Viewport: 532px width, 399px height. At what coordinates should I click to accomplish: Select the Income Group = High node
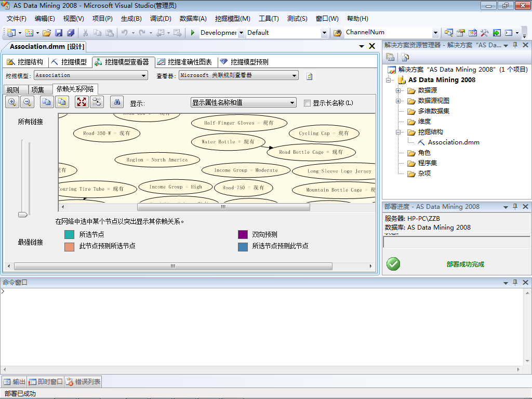coord(176,187)
